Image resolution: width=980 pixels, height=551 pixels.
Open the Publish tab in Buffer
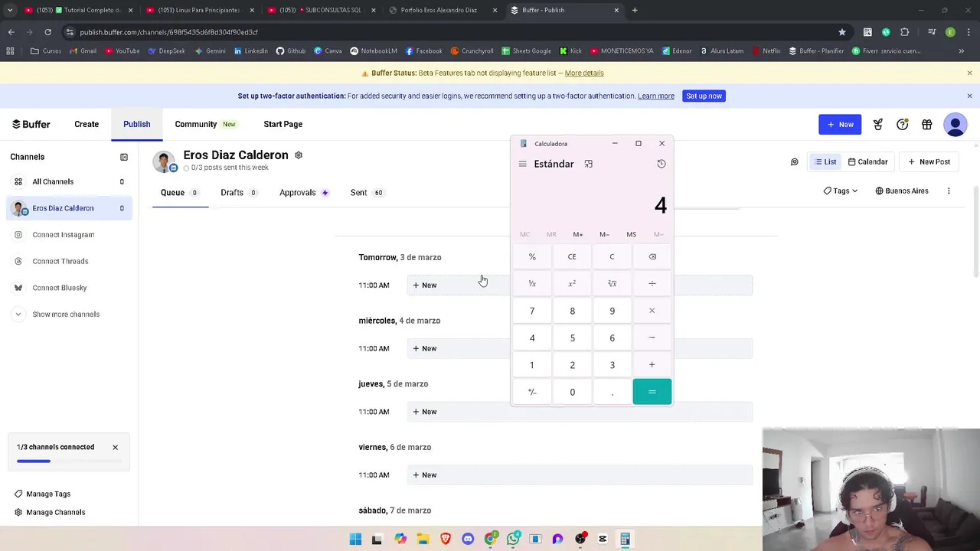pyautogui.click(x=137, y=124)
